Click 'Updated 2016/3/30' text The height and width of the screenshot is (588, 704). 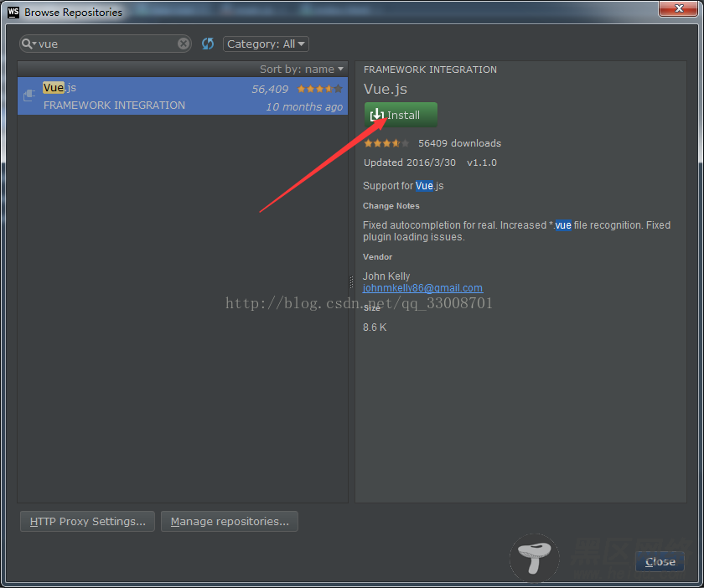coord(410,162)
